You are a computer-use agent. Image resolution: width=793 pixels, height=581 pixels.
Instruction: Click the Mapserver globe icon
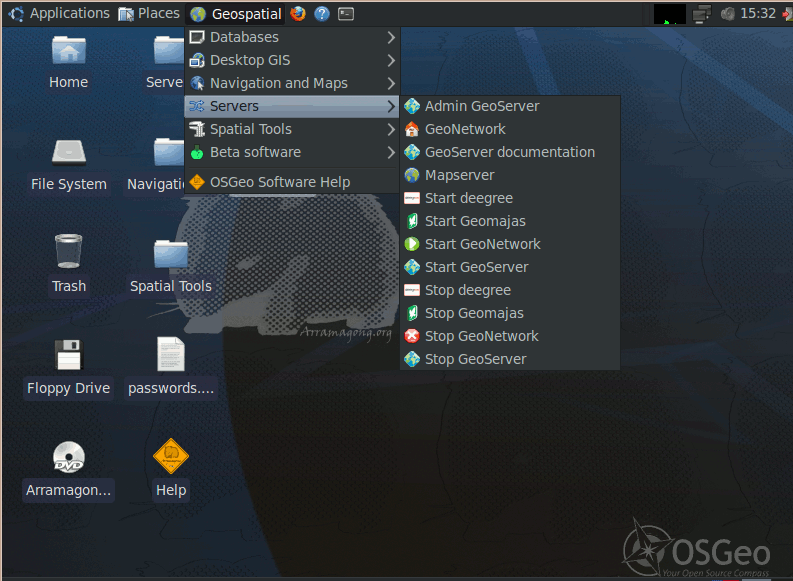[x=412, y=175]
